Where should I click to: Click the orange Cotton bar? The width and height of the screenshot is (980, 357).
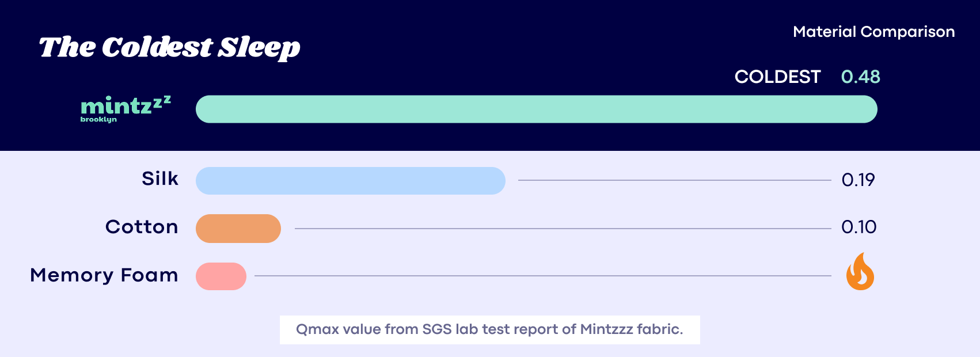pos(238,229)
